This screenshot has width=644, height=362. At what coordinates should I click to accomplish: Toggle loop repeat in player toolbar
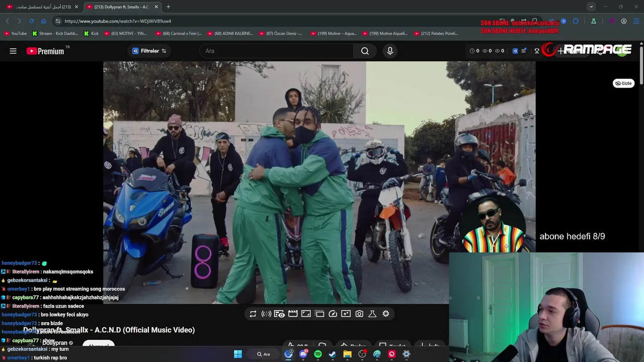(x=253, y=314)
